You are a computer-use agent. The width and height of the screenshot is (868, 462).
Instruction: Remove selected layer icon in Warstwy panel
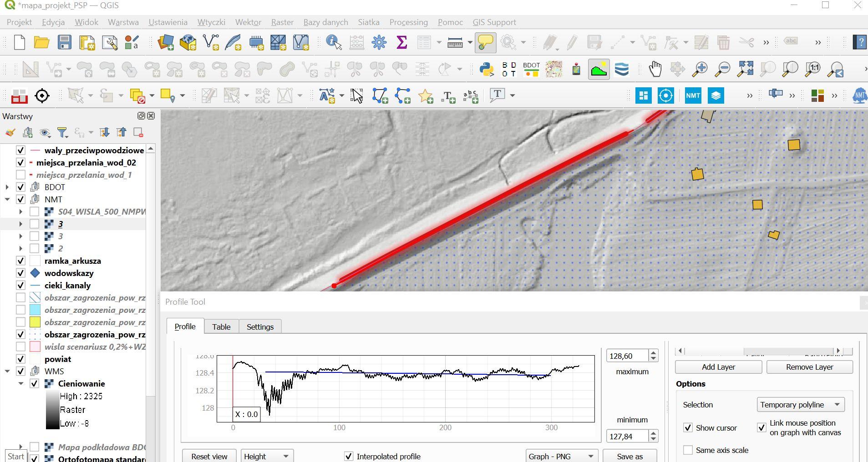pyautogui.click(x=138, y=132)
